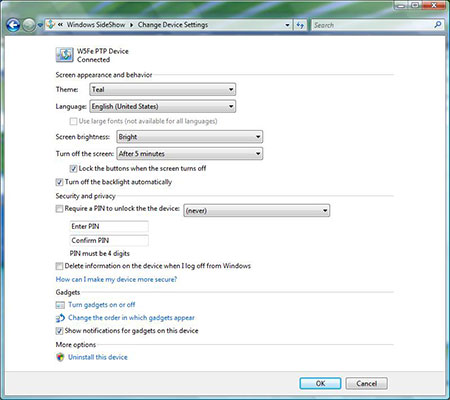Go back with the blue Back arrow

[x=13, y=25]
